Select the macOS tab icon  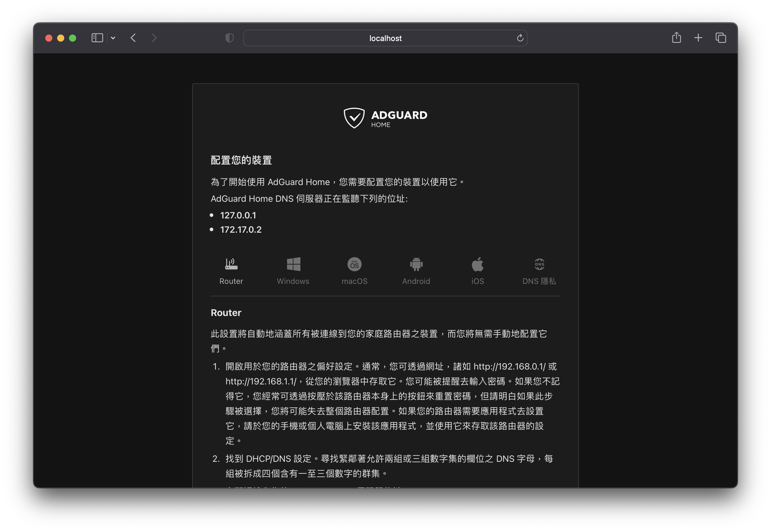(355, 264)
